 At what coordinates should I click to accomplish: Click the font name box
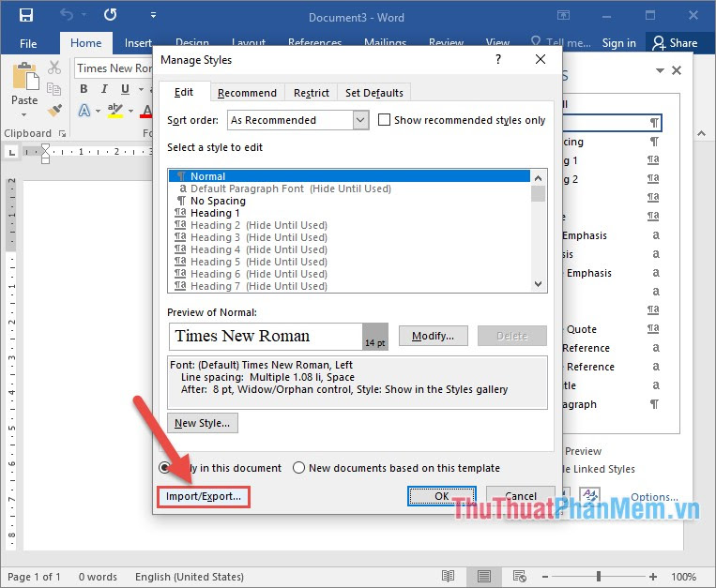(x=114, y=68)
